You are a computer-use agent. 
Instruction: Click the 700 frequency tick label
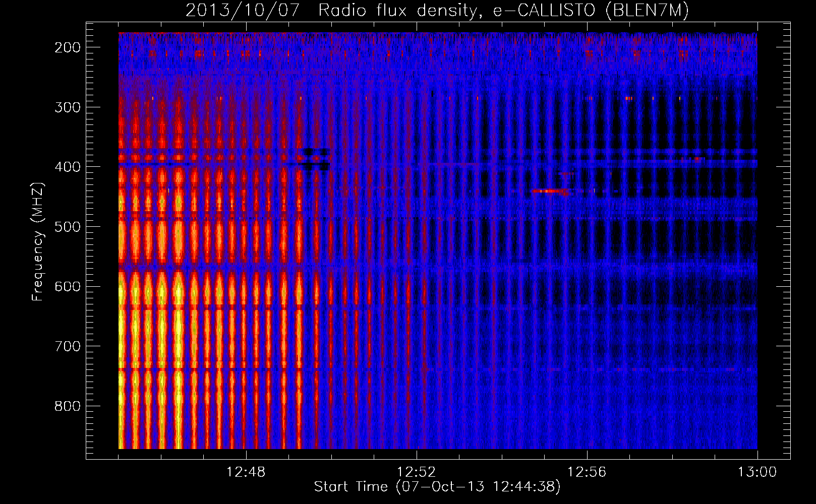[68, 346]
